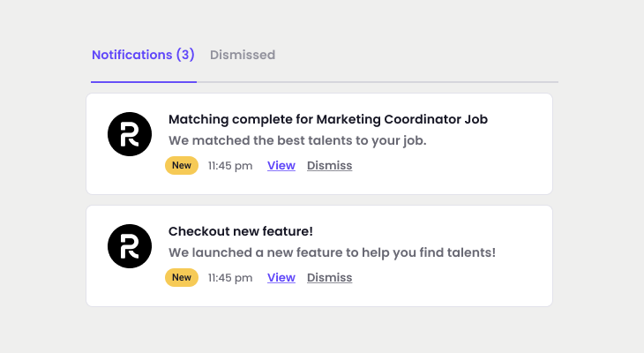Switch to the Notifications (3) tab
This screenshot has height=353, width=644.
[143, 55]
